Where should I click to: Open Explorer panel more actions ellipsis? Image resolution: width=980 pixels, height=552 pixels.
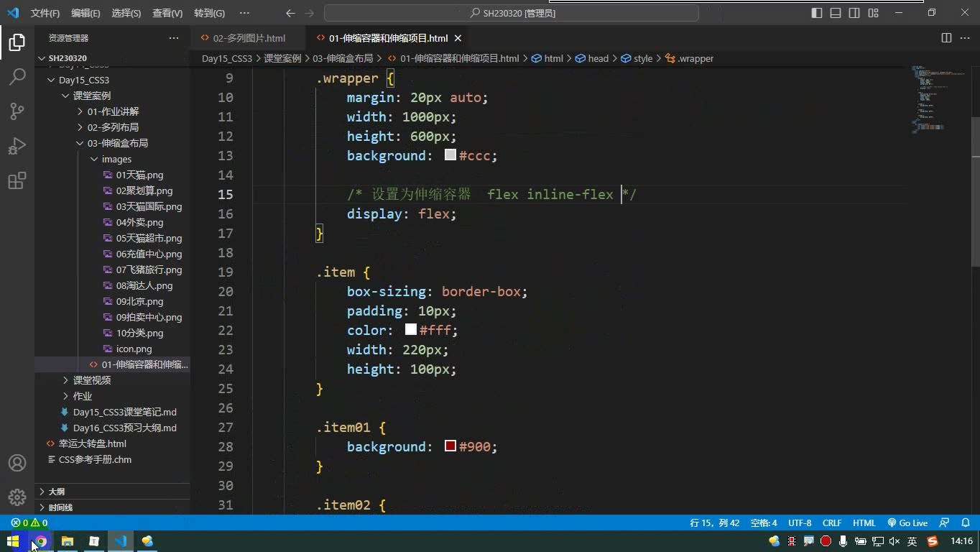point(174,38)
